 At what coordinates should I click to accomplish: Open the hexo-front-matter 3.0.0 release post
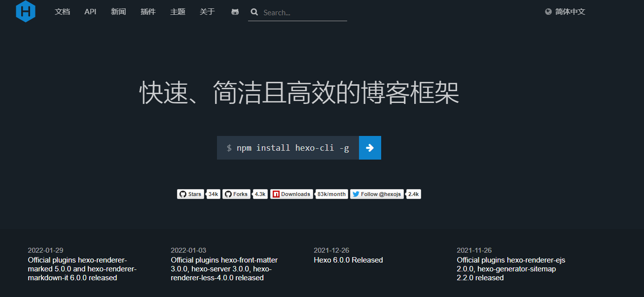224,269
